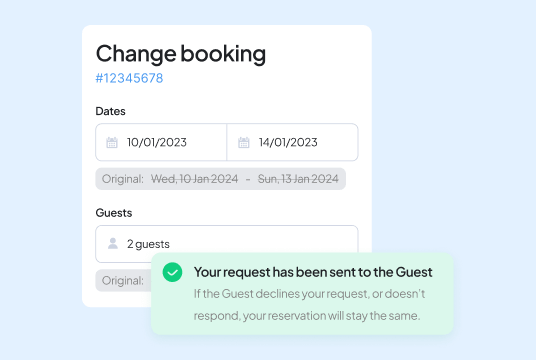This screenshot has width=536, height=360.
Task: Click the Original pill below Guests field
Action: pos(123,281)
